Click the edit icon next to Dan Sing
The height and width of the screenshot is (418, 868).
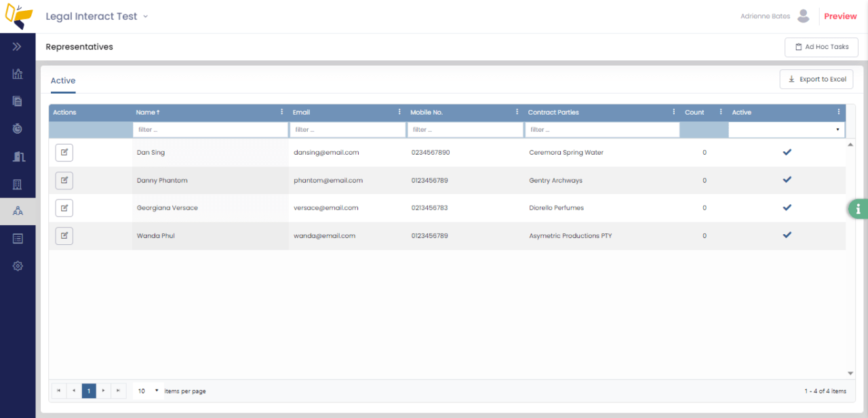(x=64, y=152)
